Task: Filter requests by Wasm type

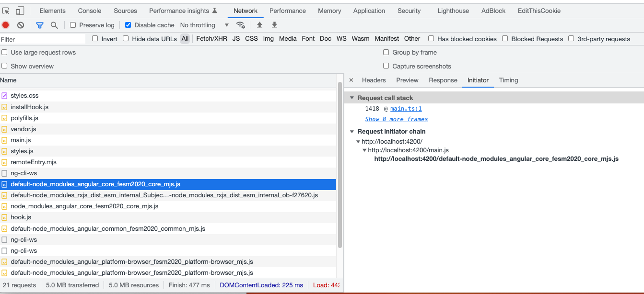Action: click(x=361, y=39)
